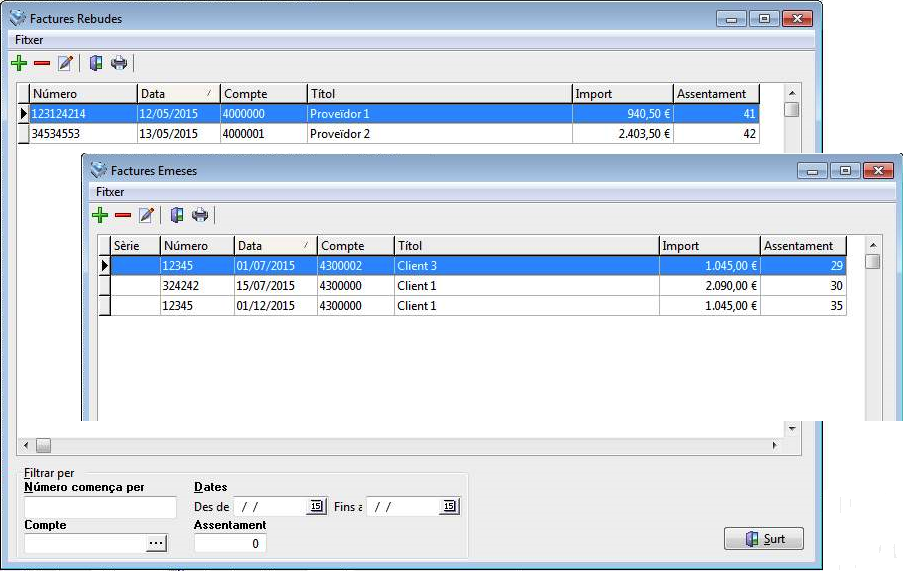Sort by Import column in Factures Rebudes
The image size is (904, 571).
623,93
